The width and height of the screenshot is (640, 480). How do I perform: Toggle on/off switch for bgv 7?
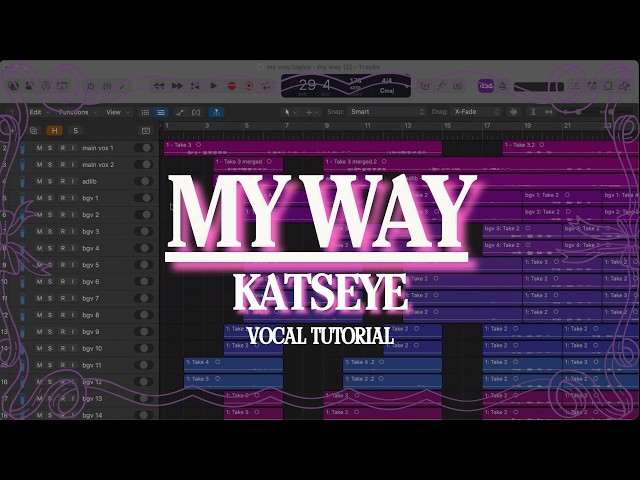(144, 298)
